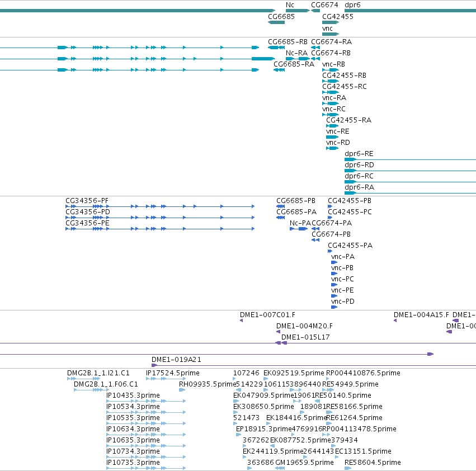The height and width of the screenshot is (471, 476).
Task: Select the DME1-015L17 clone label
Action: (306, 337)
